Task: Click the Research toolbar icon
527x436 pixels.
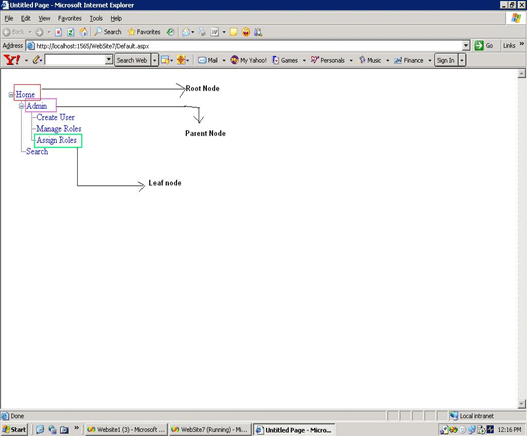Action: point(258,32)
